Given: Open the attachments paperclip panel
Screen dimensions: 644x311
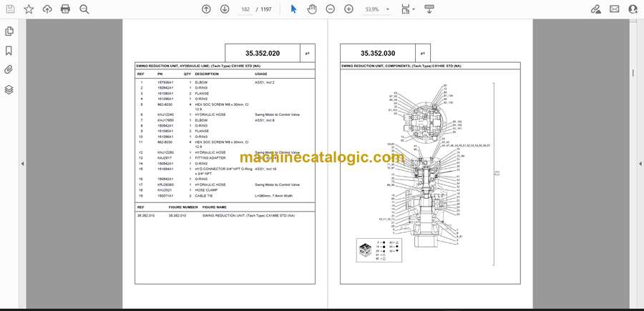Looking at the screenshot, I should pyautogui.click(x=9, y=70).
